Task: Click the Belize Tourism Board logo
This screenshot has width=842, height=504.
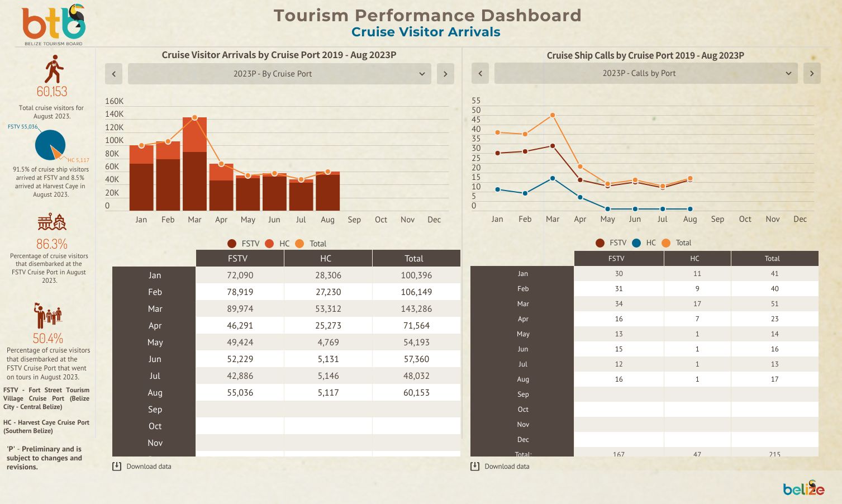Action: pyautogui.click(x=54, y=25)
